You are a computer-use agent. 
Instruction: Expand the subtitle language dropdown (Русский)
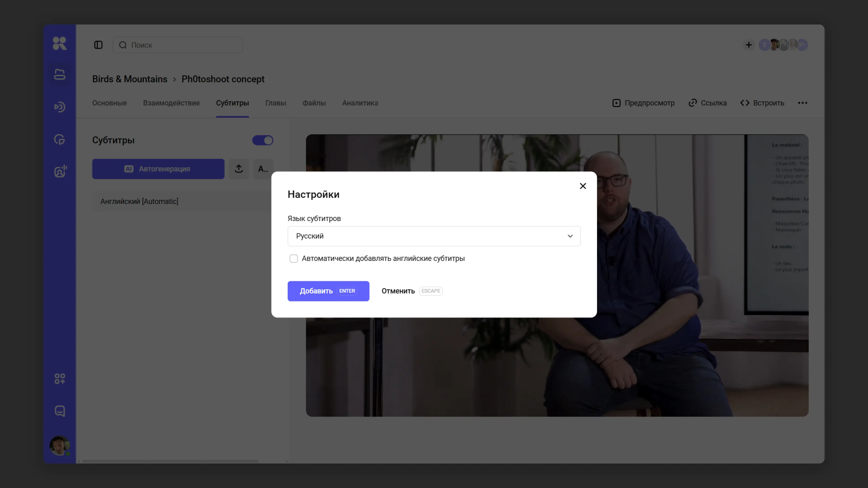(434, 236)
